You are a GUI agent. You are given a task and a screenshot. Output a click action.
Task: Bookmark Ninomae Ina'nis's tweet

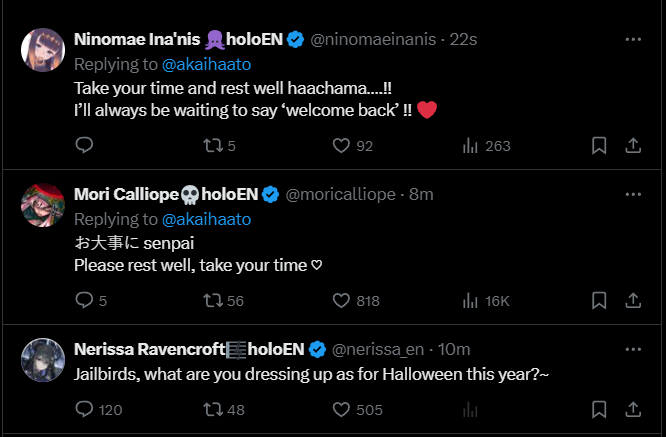599,146
